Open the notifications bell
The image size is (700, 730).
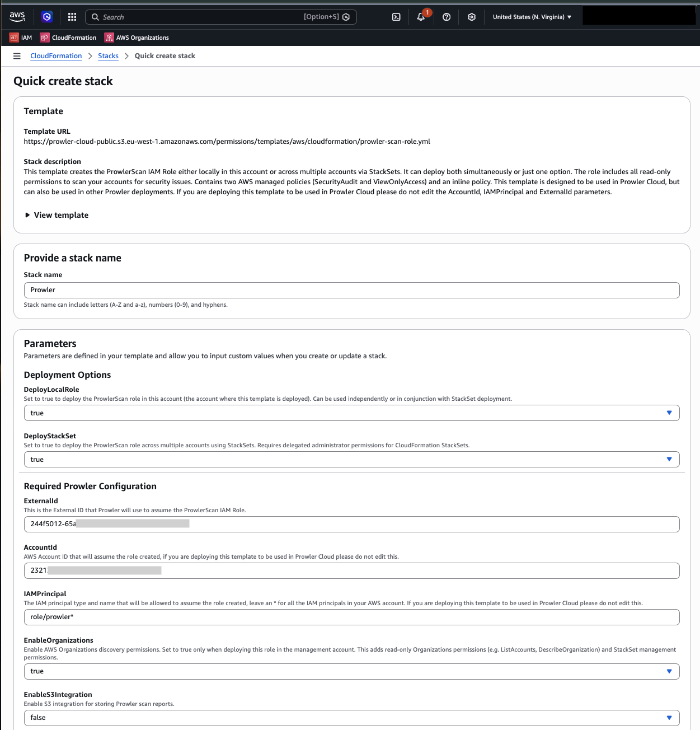click(x=421, y=17)
